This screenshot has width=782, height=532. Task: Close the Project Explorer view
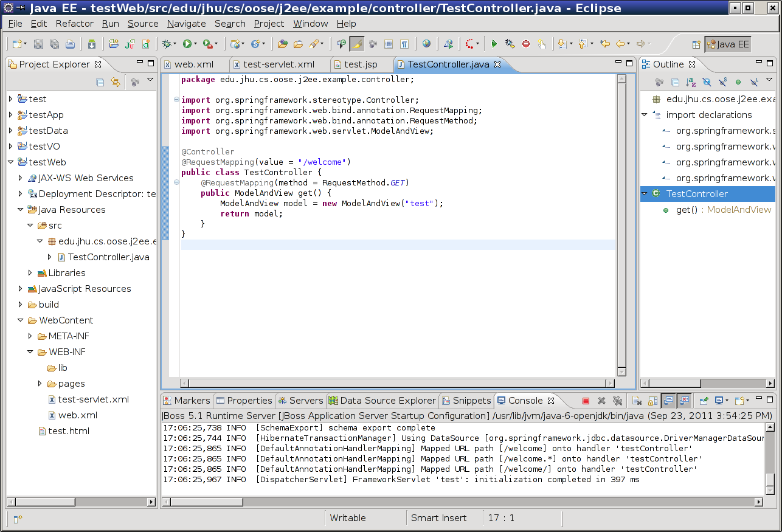tap(98, 64)
